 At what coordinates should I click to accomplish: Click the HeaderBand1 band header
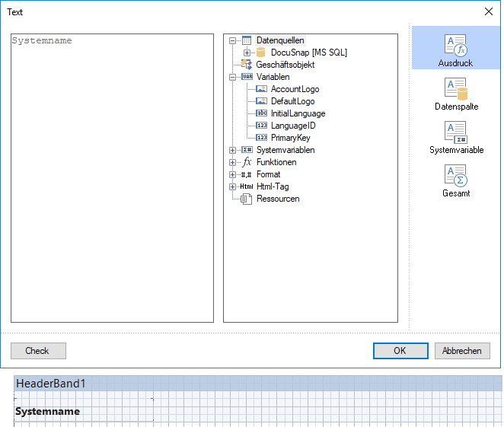[x=258, y=384]
